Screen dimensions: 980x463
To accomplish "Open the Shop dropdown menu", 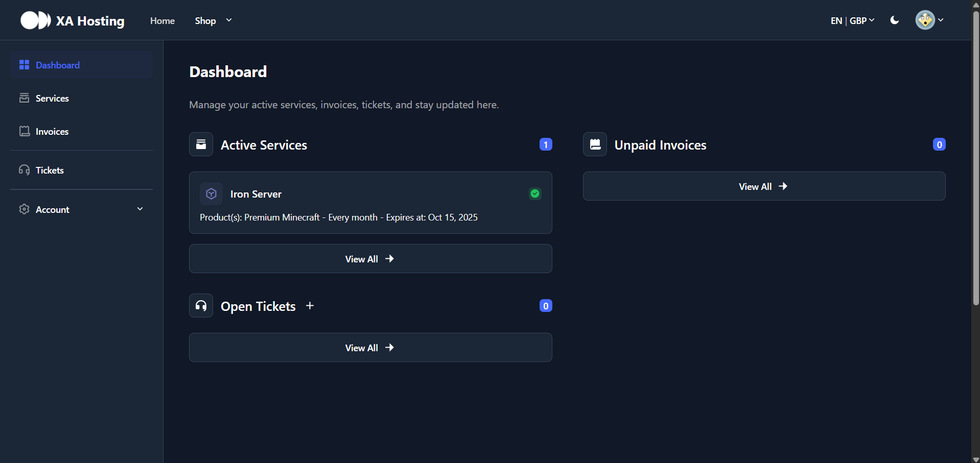I will 213,20.
